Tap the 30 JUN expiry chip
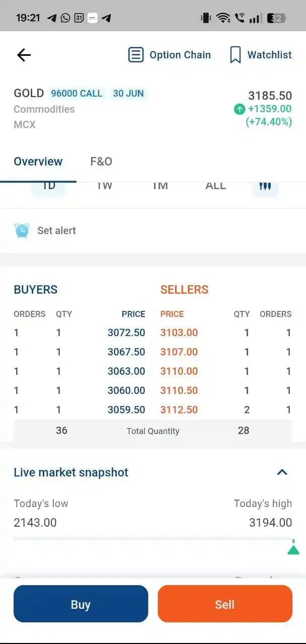The image size is (306, 644). 128,94
